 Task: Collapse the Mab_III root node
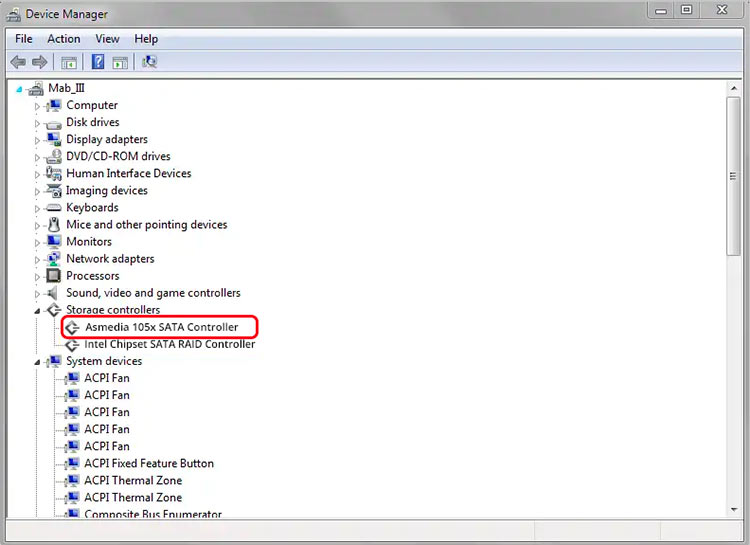pyautogui.click(x=19, y=89)
